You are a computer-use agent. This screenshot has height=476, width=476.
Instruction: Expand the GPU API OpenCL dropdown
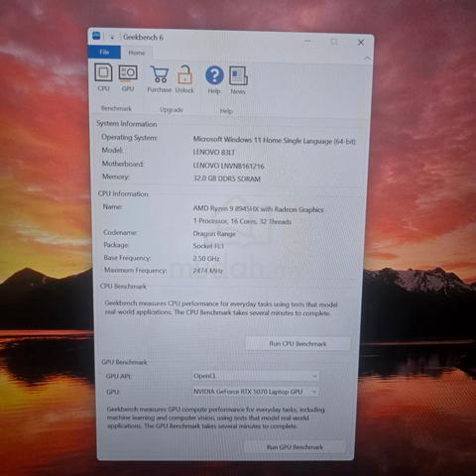(x=256, y=376)
